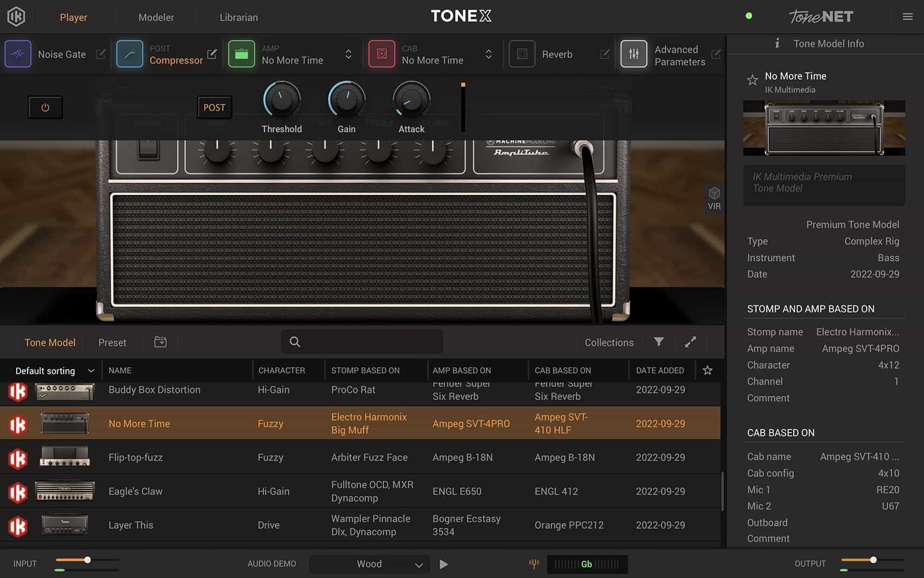Sort by the CHARACTER column

[282, 370]
